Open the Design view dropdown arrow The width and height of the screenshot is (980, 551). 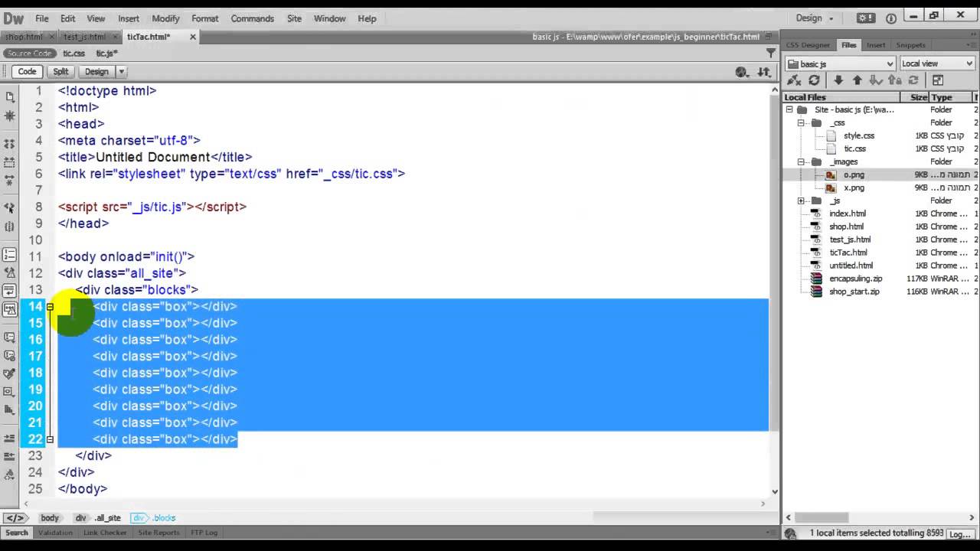point(121,71)
